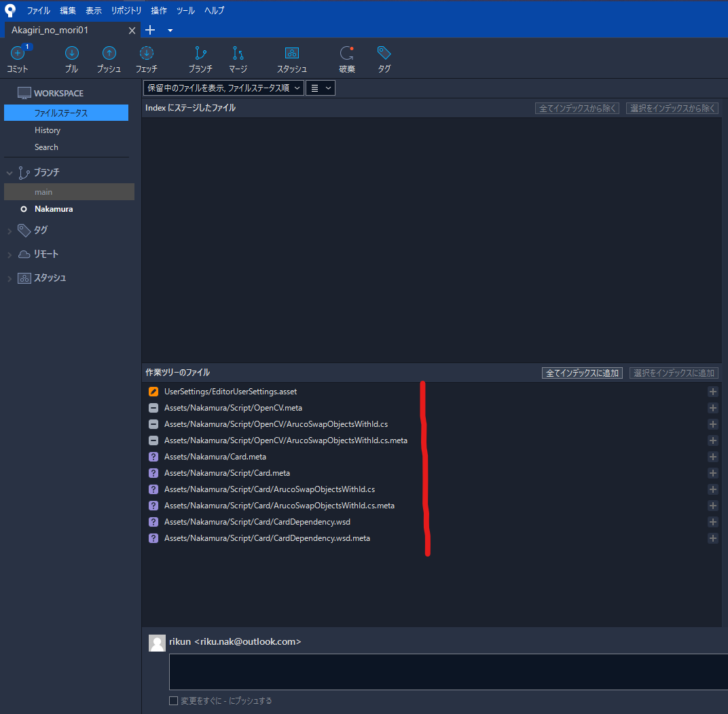Expand the スタッシュ sidebar section
Screen dimensions: 728x714
click(x=10, y=278)
